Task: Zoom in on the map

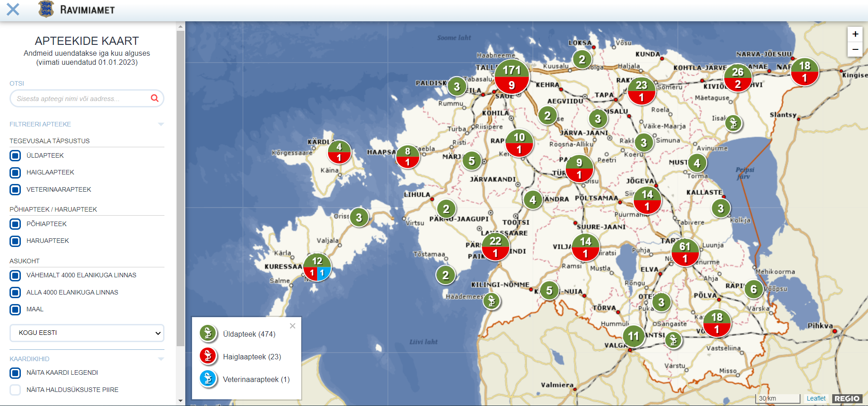Action: (855, 34)
